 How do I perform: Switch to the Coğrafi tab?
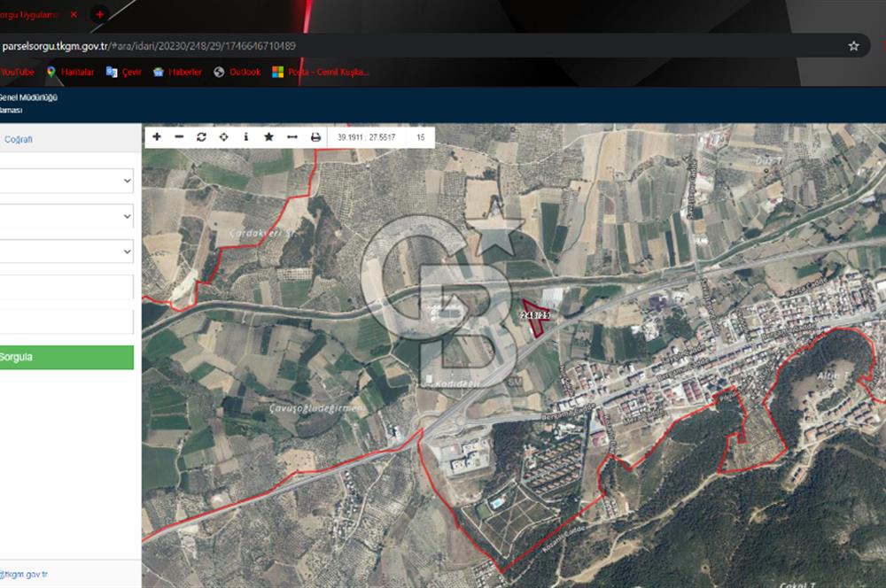[x=19, y=139]
